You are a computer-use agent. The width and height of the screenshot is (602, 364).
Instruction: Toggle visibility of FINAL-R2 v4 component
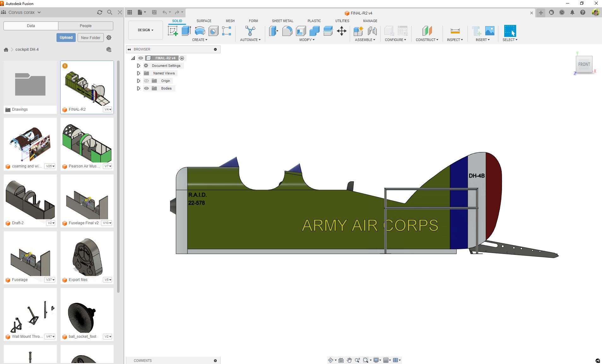(x=140, y=58)
